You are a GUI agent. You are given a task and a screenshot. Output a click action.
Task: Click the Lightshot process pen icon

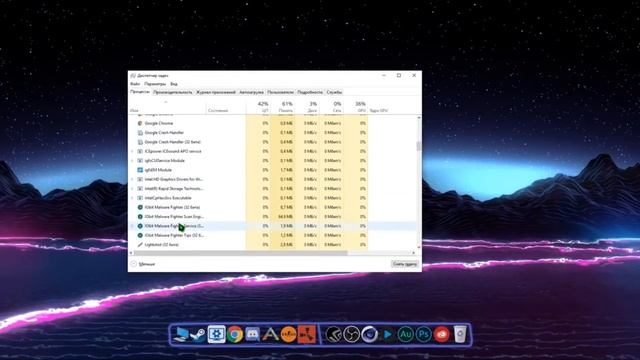click(x=140, y=244)
